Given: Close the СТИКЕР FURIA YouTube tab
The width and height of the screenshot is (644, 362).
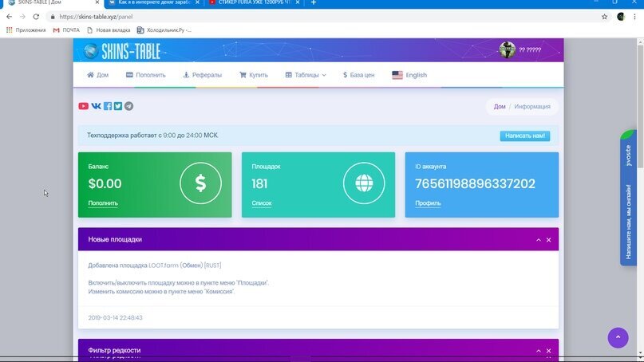Looking at the screenshot, I should coord(298,2).
